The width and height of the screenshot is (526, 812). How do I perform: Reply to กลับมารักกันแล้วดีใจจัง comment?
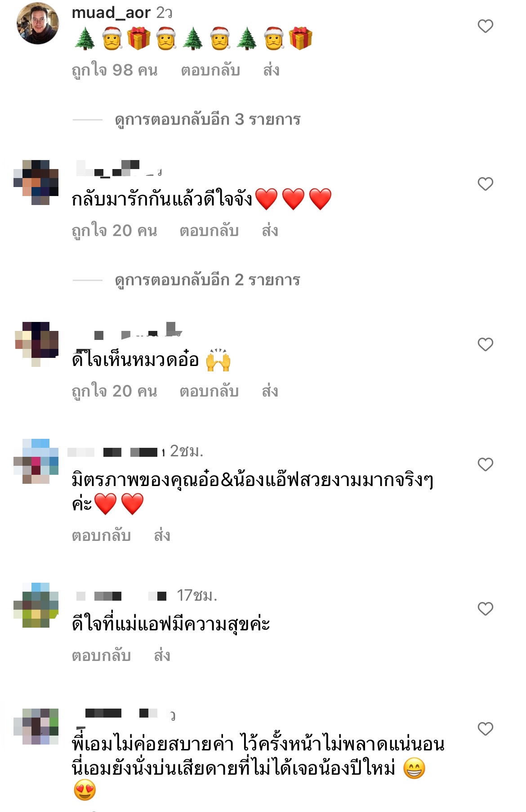point(209,231)
